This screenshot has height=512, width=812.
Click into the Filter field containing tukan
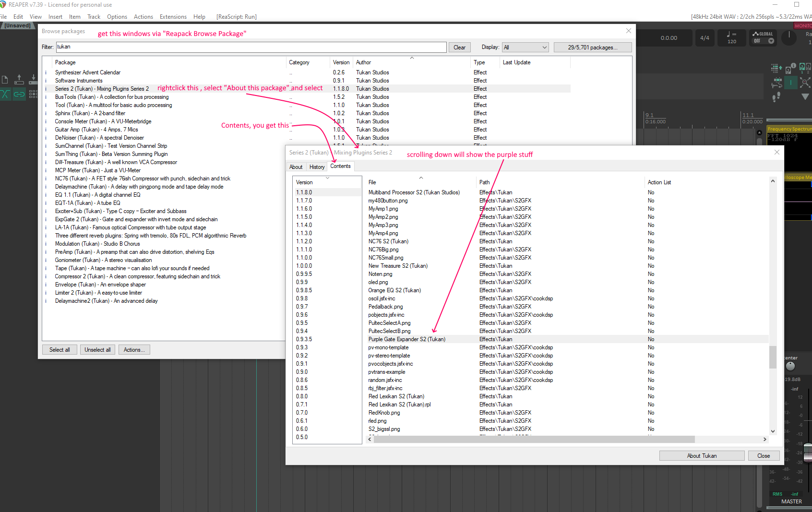coord(251,47)
